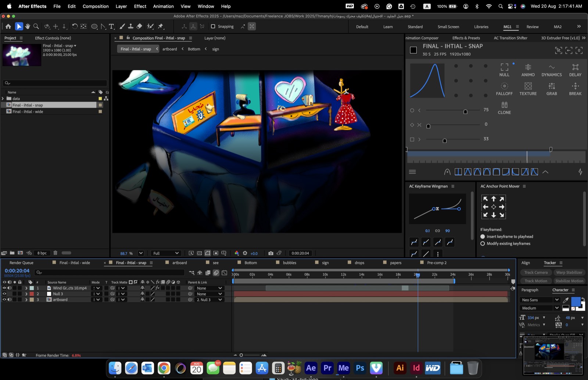Select the Hand tool in toolbar
588x380 pixels.
28,26
